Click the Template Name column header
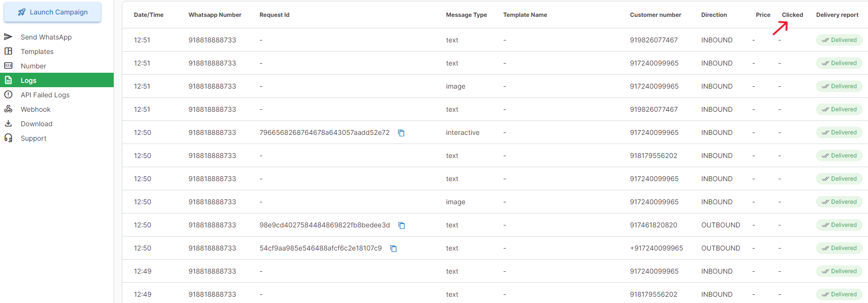868x303 pixels. (x=525, y=15)
